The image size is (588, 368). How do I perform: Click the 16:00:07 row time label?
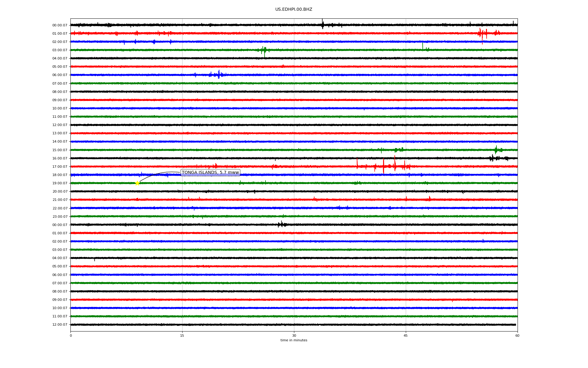click(x=60, y=159)
